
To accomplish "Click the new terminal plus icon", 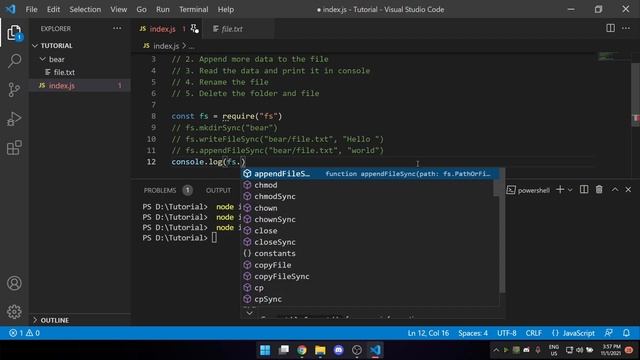I will click(x=560, y=189).
